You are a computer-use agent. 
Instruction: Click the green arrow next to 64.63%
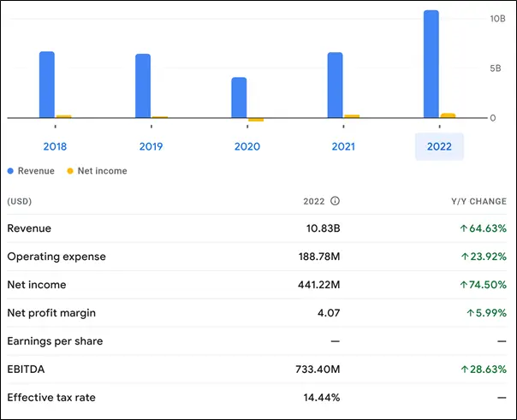464,228
